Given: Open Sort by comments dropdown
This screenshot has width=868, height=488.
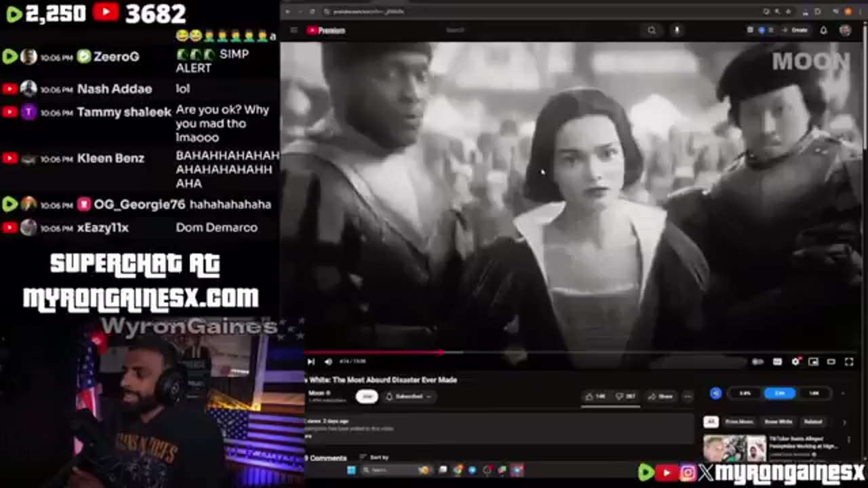Looking at the screenshot, I should (x=374, y=457).
